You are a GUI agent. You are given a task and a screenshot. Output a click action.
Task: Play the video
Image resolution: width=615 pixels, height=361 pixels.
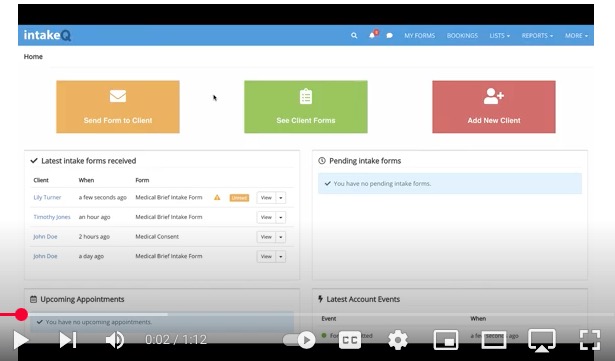[20, 340]
